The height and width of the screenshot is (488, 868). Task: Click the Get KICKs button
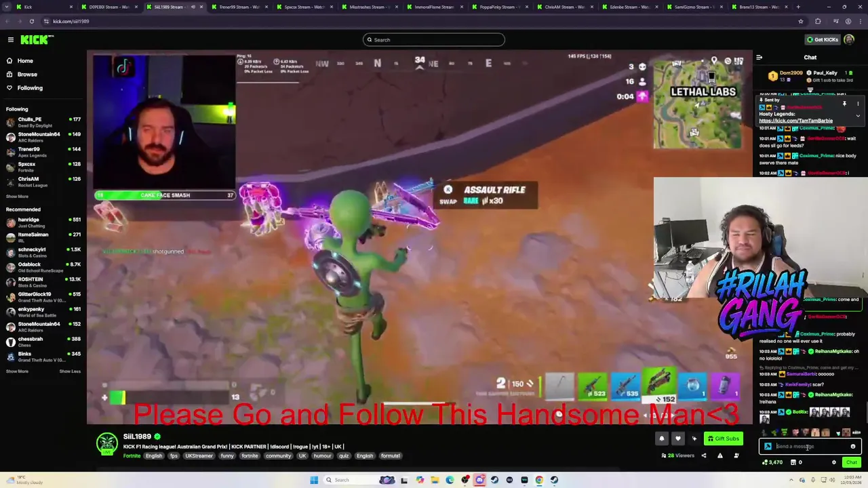(821, 40)
